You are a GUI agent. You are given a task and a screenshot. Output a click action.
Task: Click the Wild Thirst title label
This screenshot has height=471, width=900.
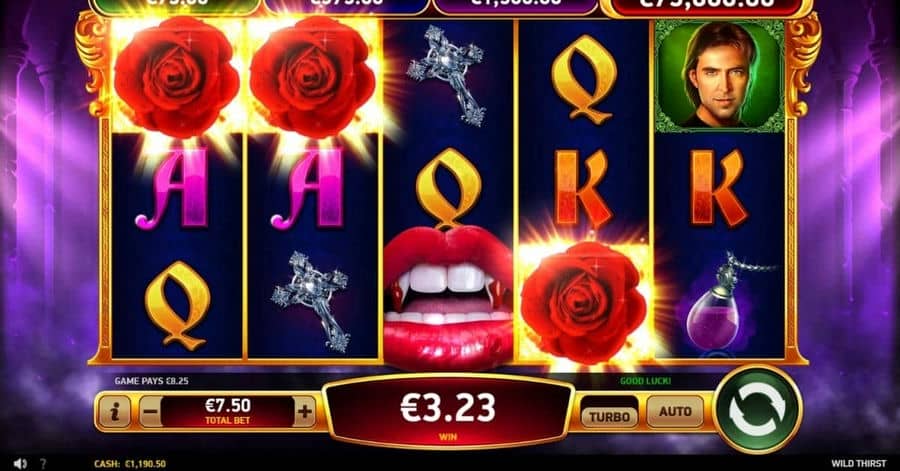click(858, 464)
